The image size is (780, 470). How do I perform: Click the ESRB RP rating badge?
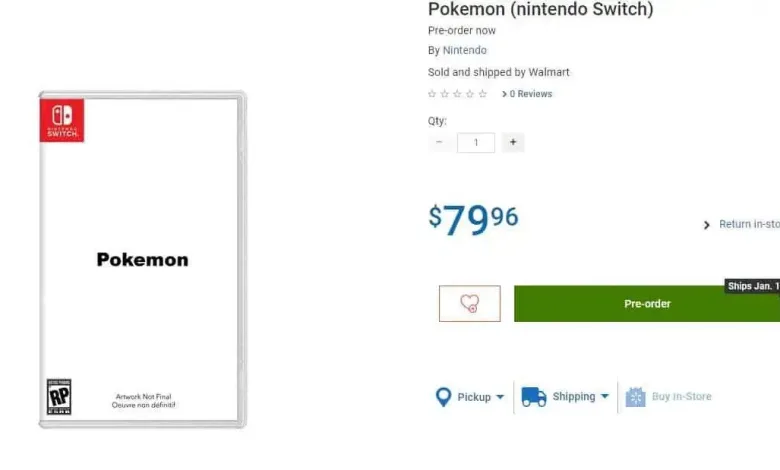(59, 396)
